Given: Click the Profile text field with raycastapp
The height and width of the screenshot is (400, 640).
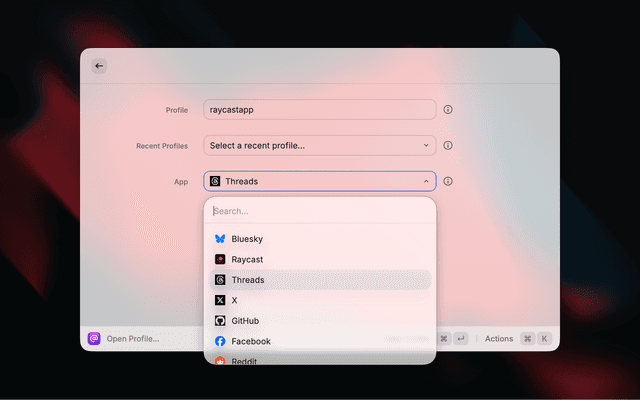Looking at the screenshot, I should click(320, 109).
